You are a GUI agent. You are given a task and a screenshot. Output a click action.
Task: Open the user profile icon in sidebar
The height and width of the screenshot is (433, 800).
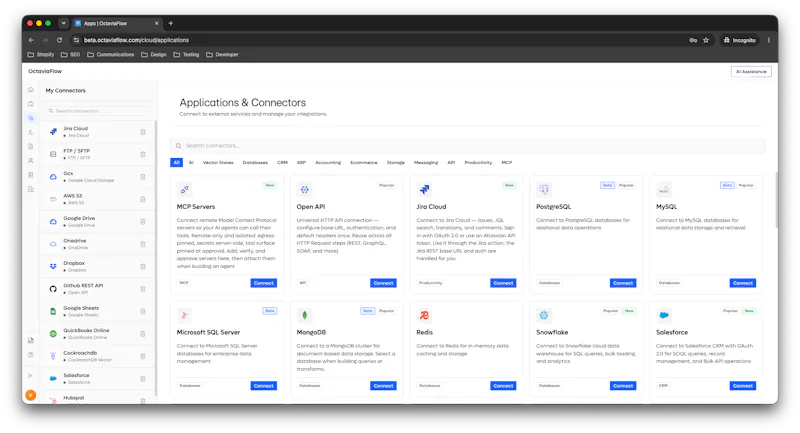click(x=31, y=161)
